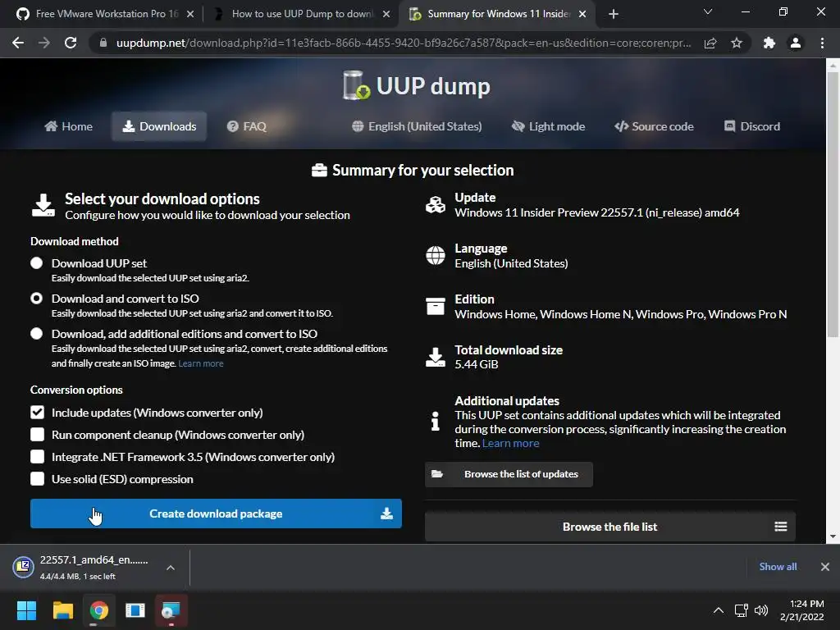This screenshot has height=630, width=840.
Task: Enable Use solid (ESD) compression checkbox
Action: click(x=37, y=479)
